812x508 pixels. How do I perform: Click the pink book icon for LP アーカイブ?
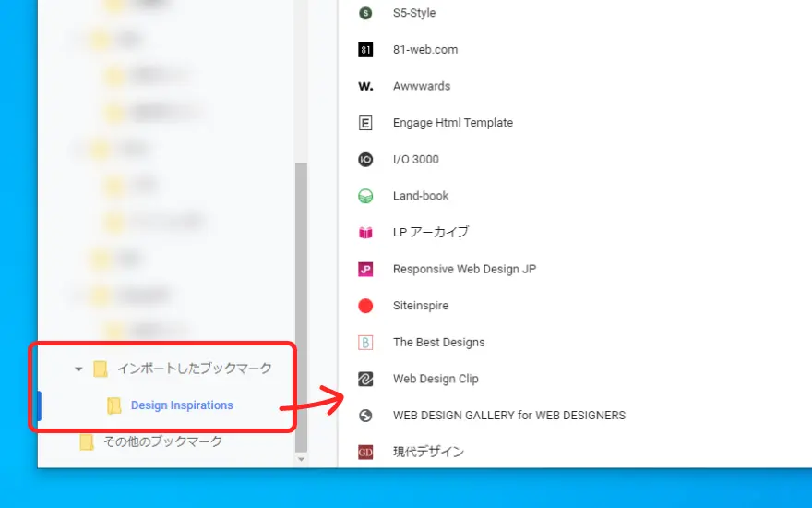pos(365,233)
